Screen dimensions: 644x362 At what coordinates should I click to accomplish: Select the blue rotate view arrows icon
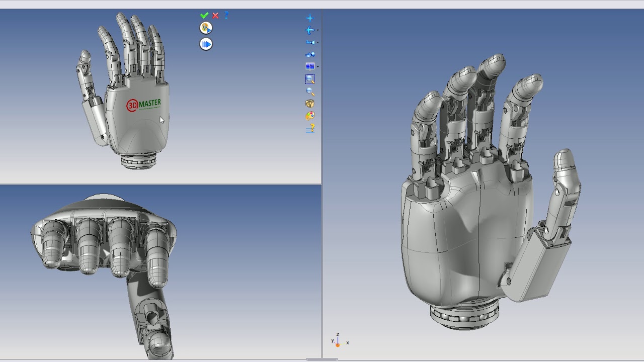[x=310, y=30]
